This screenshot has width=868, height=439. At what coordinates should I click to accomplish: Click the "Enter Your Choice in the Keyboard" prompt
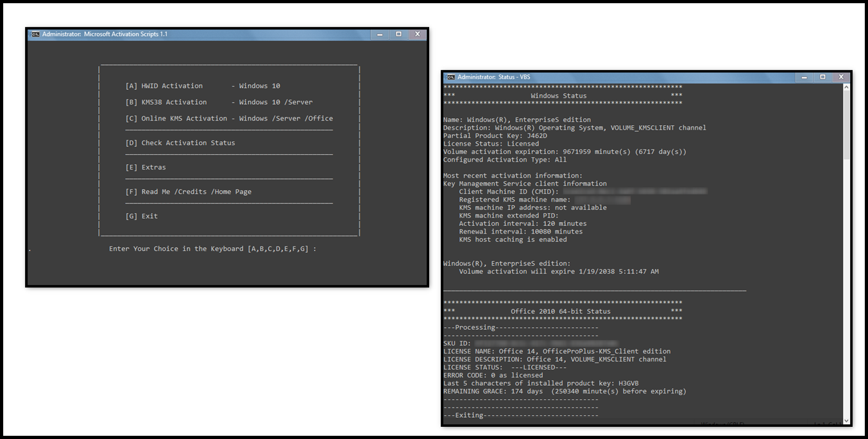coord(213,248)
